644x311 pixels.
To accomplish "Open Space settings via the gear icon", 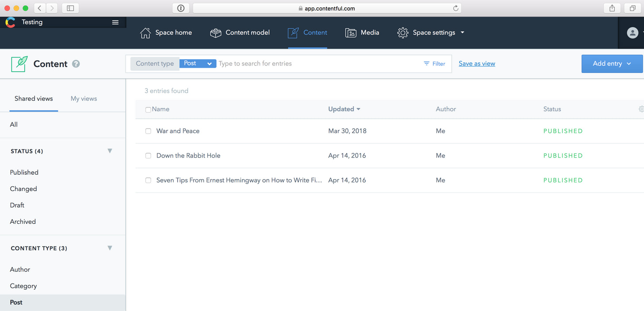I will pyautogui.click(x=403, y=32).
